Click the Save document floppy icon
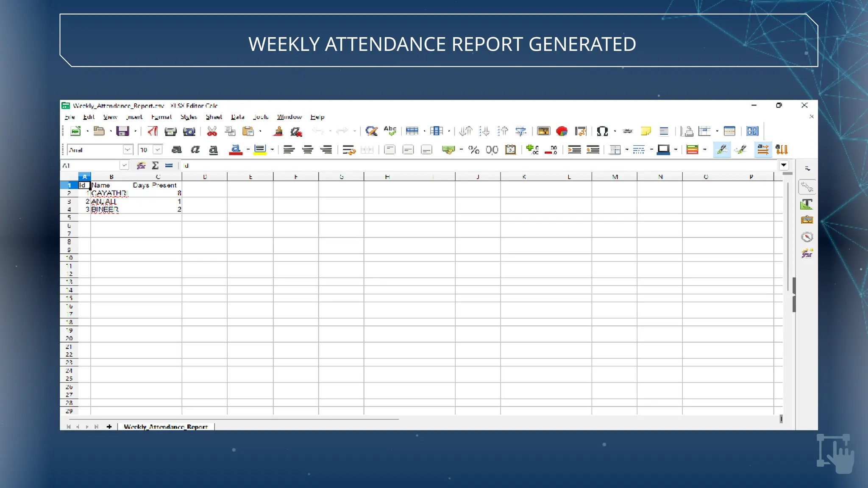868x488 pixels. pos(122,131)
